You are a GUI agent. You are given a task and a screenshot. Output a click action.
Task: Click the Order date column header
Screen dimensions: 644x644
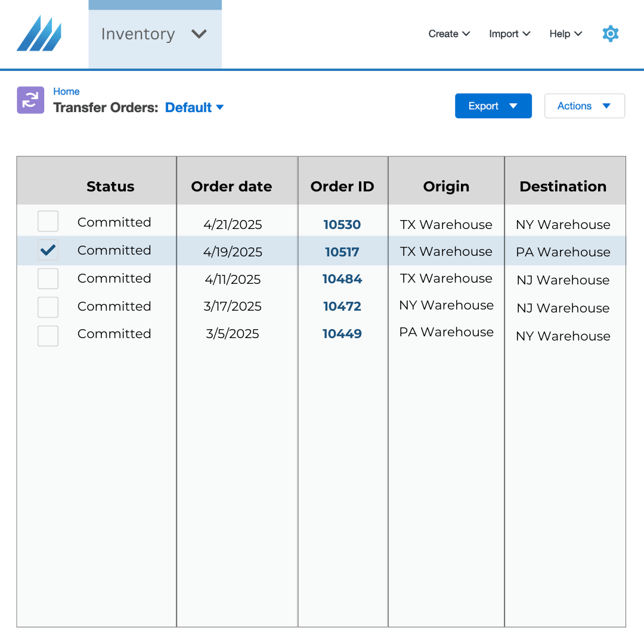pyautogui.click(x=231, y=187)
